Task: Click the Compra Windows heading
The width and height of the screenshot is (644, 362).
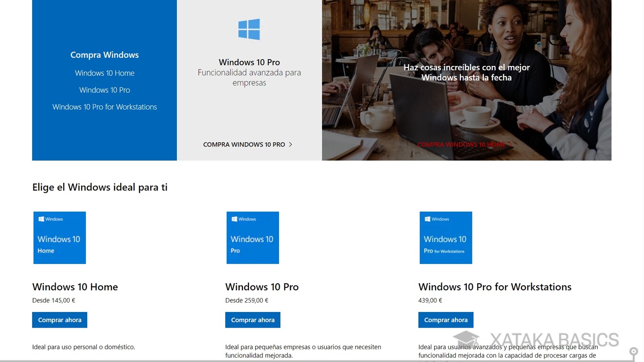Action: click(104, 55)
